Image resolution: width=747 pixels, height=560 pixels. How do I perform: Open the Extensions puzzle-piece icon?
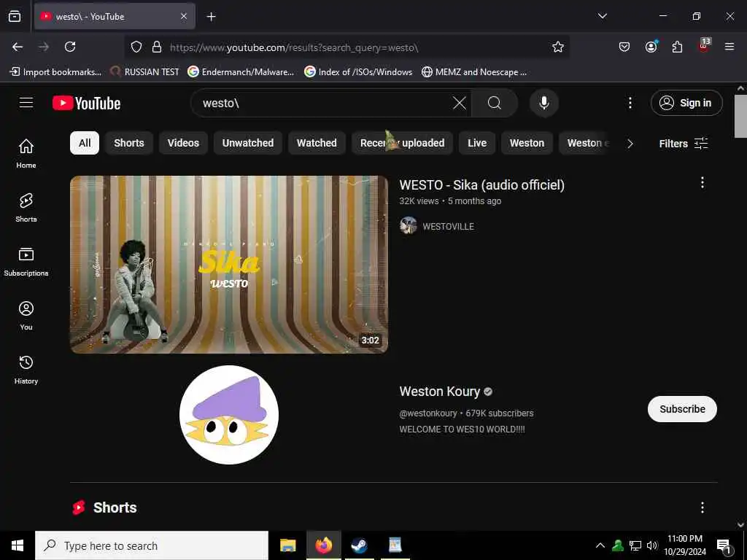pos(677,47)
